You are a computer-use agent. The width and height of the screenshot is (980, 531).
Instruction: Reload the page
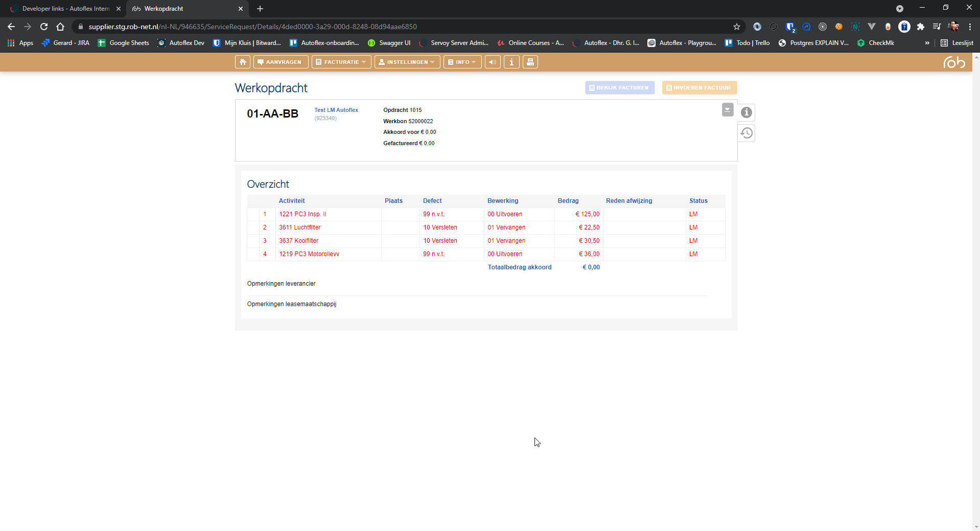[44, 27]
